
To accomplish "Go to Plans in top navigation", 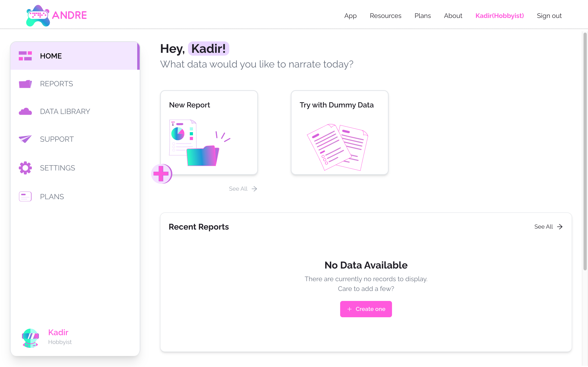I will [x=423, y=16].
